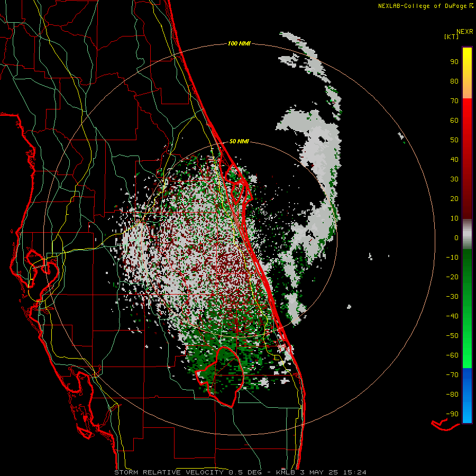Click the -10 value on the velocity scale
Image resolution: width=476 pixels, height=476 pixels.
(452, 258)
